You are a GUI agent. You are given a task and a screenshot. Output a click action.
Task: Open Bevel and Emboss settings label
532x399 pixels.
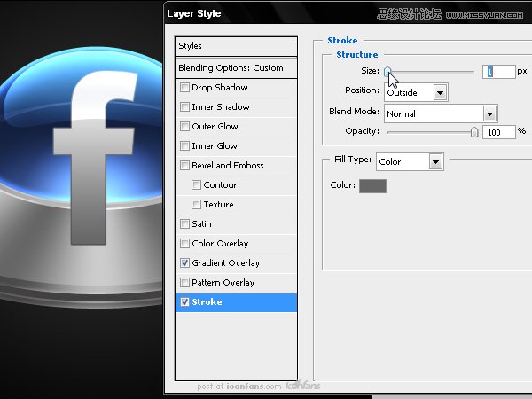click(228, 166)
